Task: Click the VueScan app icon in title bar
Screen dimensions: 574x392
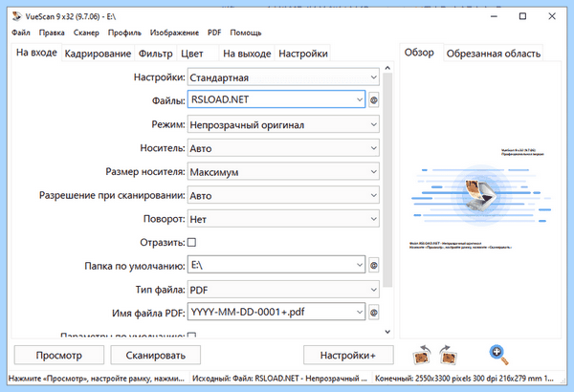Action: tap(17, 16)
